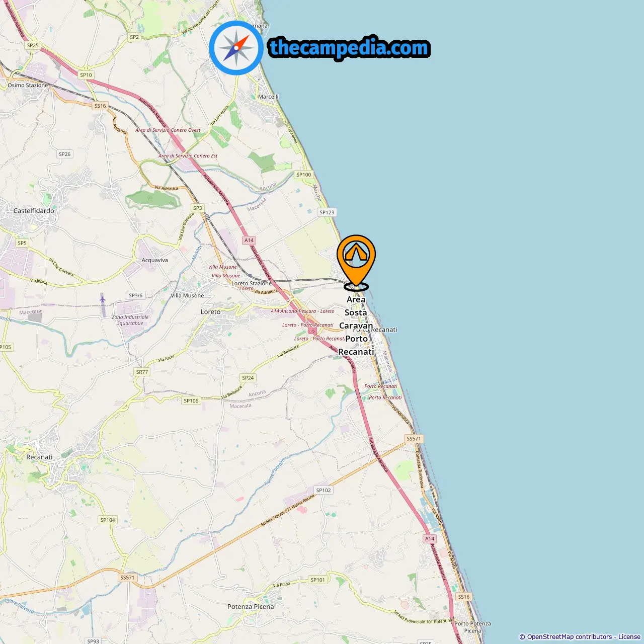Click the SP100 road shield

tap(304, 175)
